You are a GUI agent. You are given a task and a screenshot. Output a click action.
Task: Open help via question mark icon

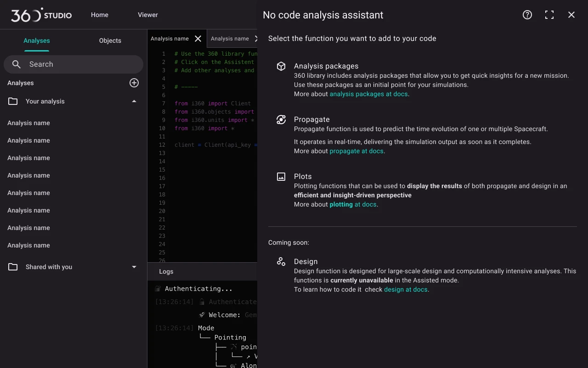[x=527, y=15]
